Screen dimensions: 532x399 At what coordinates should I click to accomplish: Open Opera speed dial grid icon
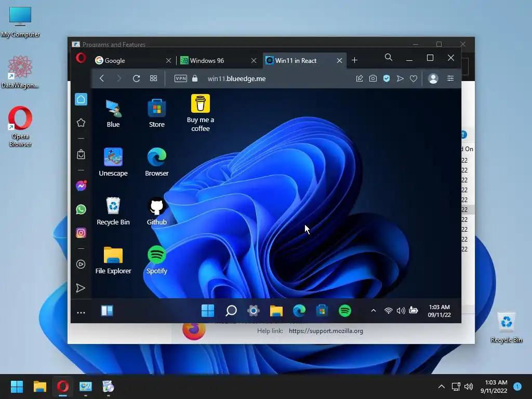(x=153, y=78)
